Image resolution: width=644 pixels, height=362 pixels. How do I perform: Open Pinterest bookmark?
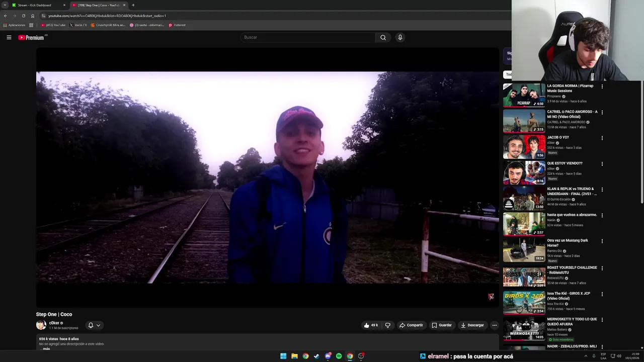177,25
